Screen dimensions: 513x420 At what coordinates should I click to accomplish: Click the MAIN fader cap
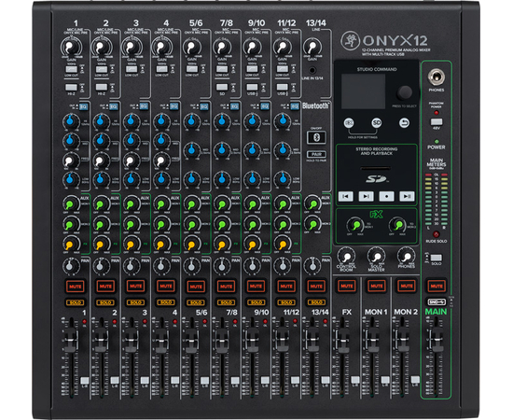point(437,340)
